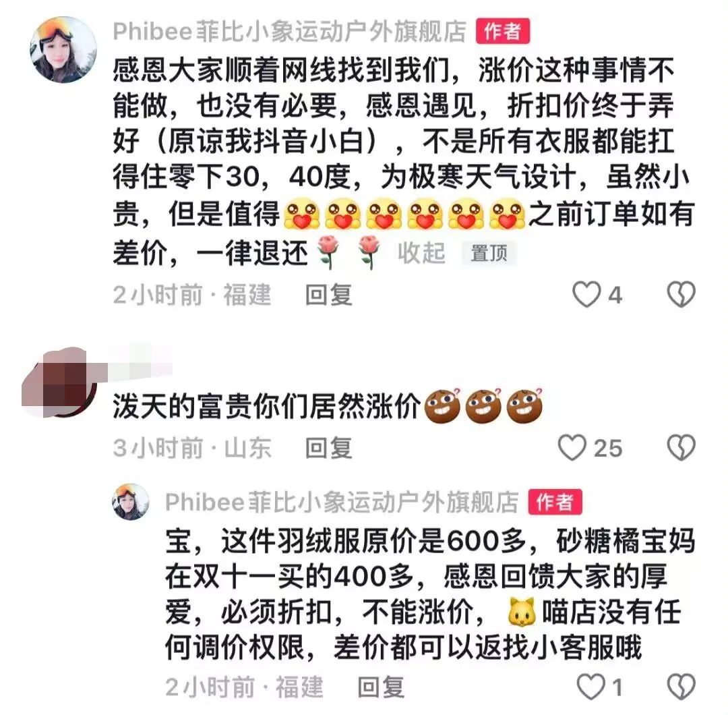
Task: Open small Phibee avatar on the reply
Action: 131,502
